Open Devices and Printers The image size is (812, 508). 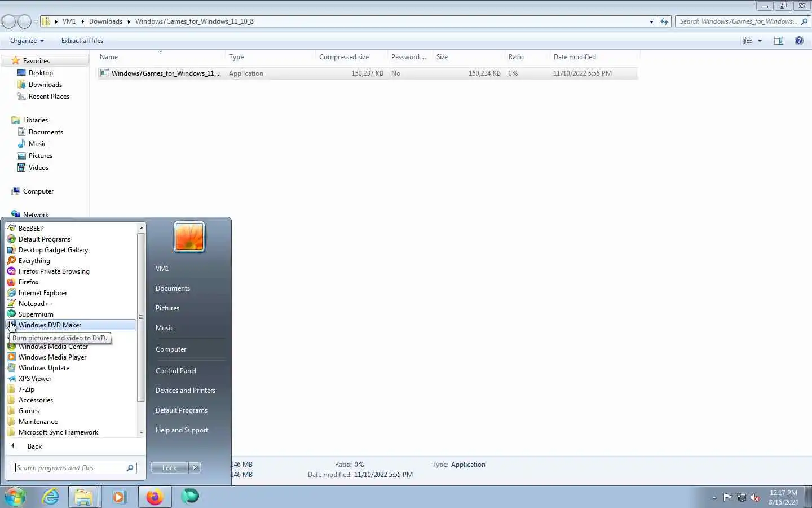point(186,390)
